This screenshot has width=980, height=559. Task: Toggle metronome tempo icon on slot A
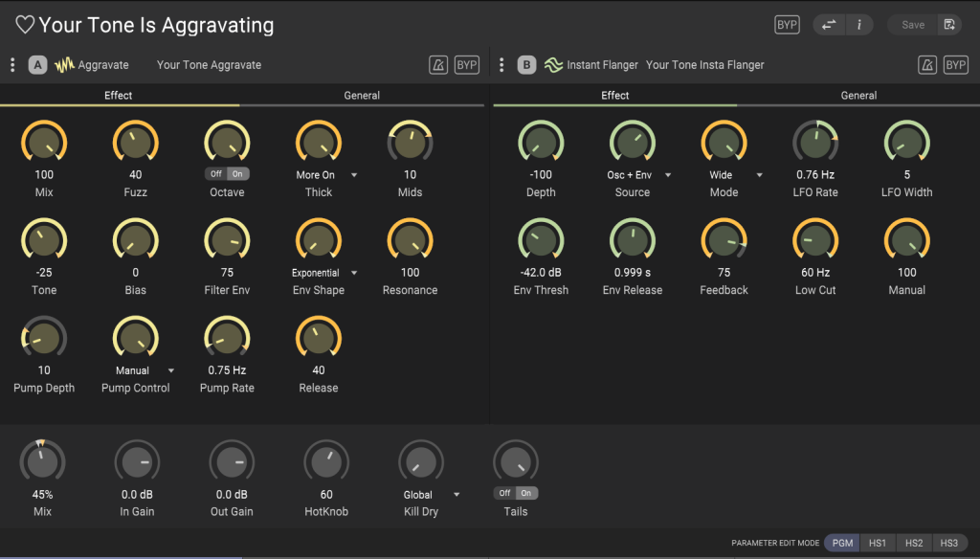[x=438, y=65]
